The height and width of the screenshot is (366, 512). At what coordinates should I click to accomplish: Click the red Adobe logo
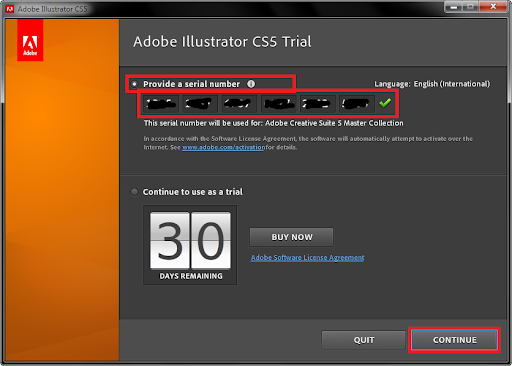[x=30, y=40]
